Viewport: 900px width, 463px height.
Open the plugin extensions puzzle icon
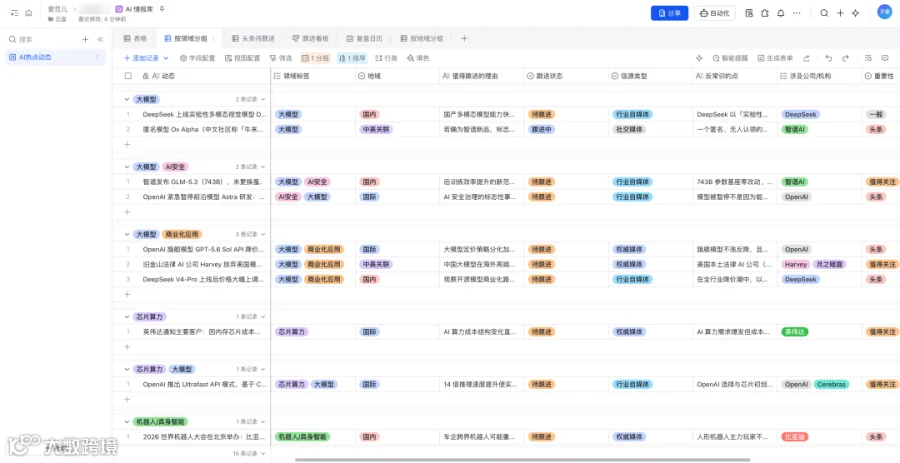pos(765,13)
